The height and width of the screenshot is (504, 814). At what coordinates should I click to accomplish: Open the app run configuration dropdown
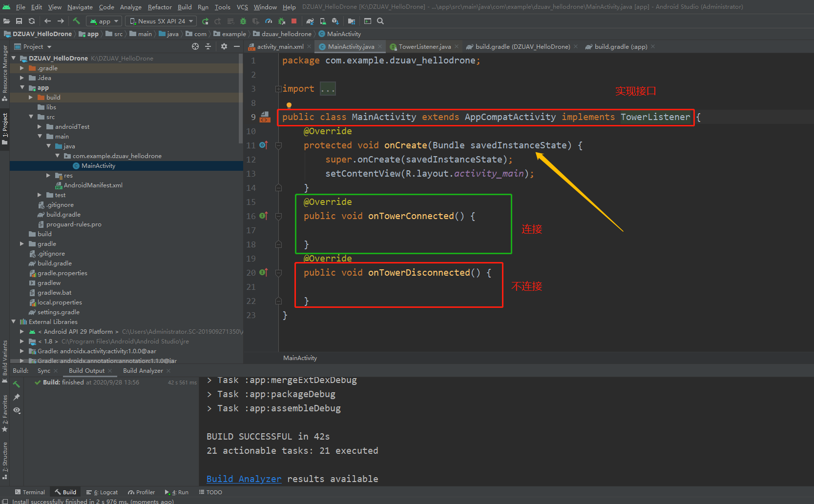point(104,21)
